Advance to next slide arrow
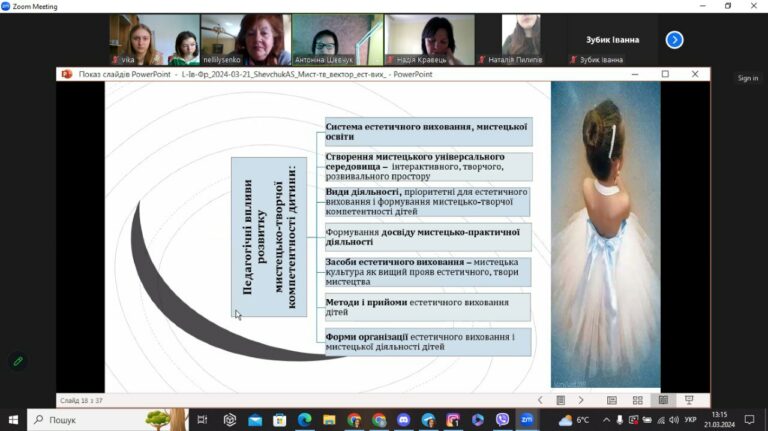768x431 pixels. coord(581,400)
